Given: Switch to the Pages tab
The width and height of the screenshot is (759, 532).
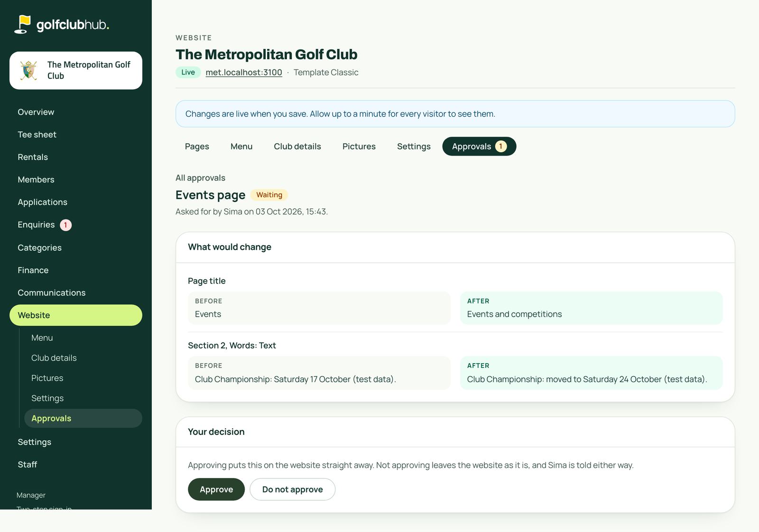Looking at the screenshot, I should 197,147.
